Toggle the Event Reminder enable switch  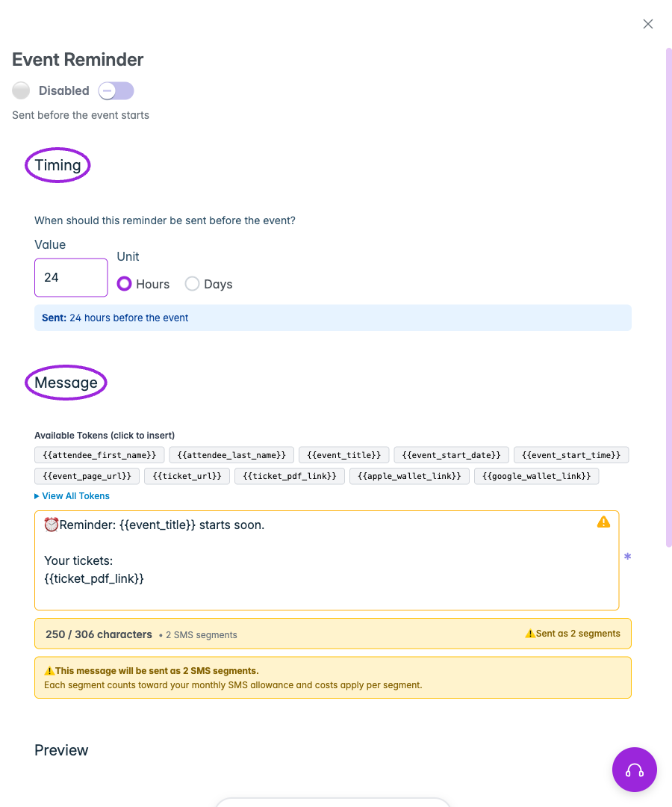pos(116,91)
